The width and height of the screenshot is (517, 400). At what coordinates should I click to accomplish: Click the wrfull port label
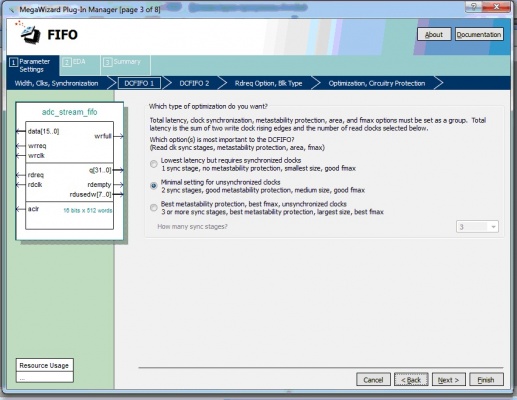click(x=103, y=136)
